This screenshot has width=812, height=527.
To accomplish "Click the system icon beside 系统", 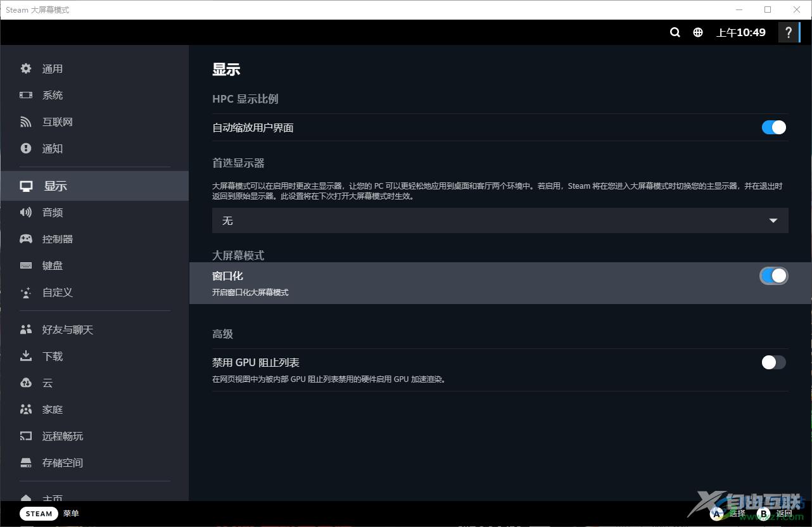I will coord(26,95).
